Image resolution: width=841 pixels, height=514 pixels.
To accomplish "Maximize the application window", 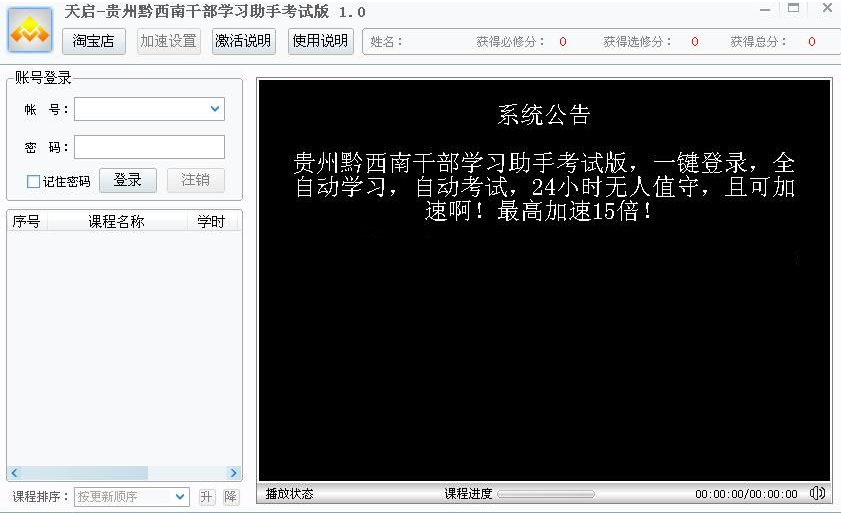I will click(x=794, y=8).
